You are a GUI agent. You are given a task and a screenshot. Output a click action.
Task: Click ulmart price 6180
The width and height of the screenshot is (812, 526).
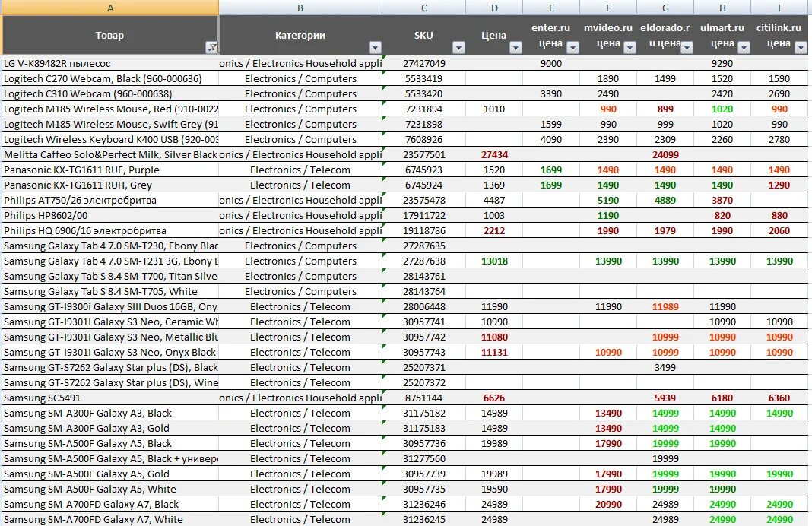722,398
